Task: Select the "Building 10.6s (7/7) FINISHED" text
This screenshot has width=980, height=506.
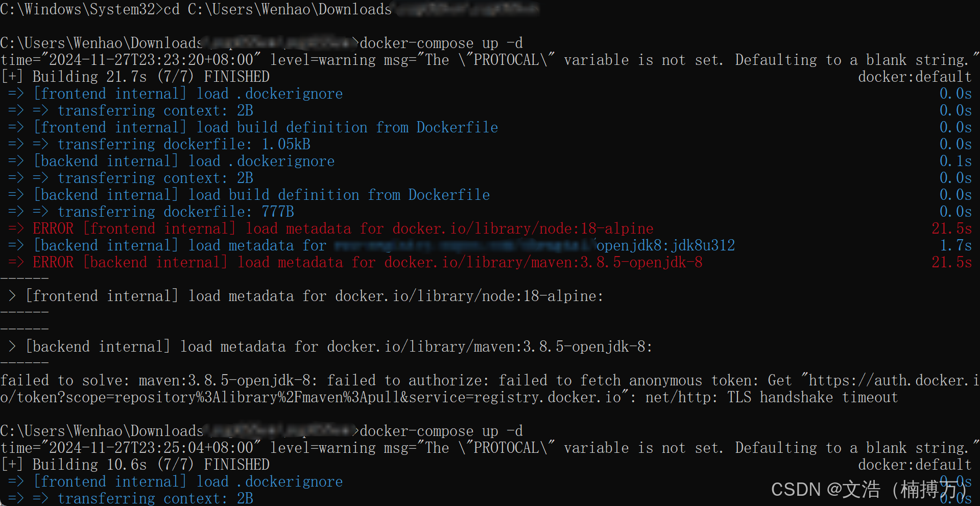Action: click(x=151, y=465)
